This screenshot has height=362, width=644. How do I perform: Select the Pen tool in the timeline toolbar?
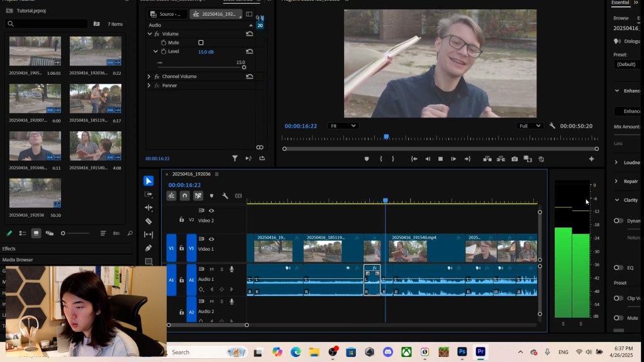click(x=148, y=248)
